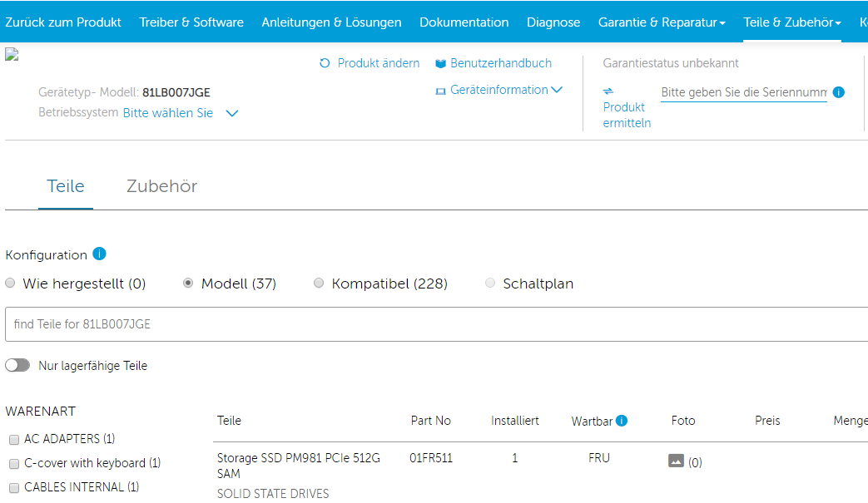Click info icon beside serial number field
Screen dimensions: 868x503
tap(839, 92)
